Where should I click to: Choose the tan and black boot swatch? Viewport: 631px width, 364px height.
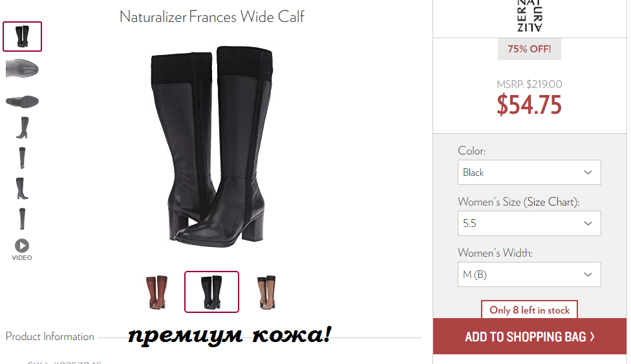click(266, 292)
